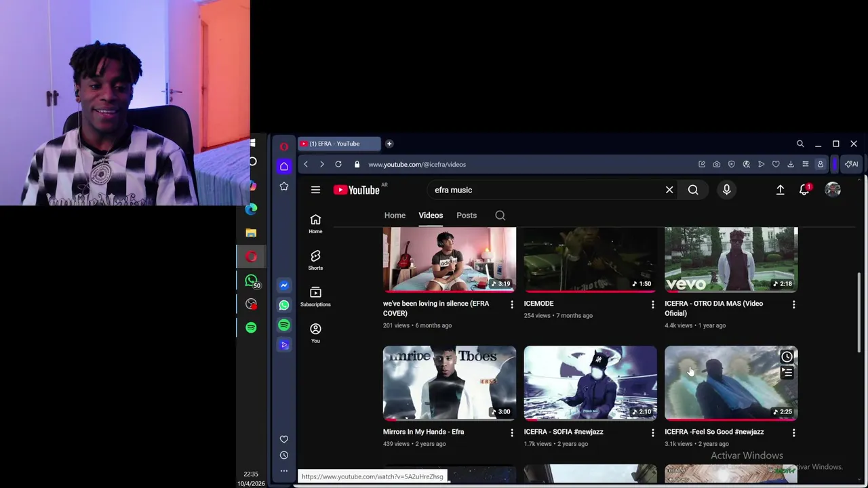Open a new tab with the plus button
The width and height of the screenshot is (868, 488).
[389, 144]
